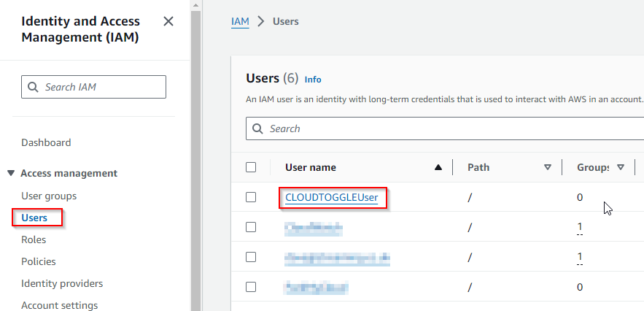The width and height of the screenshot is (644, 311).
Task: Open the CLOUDTOGGLEUser user link
Action: (331, 197)
